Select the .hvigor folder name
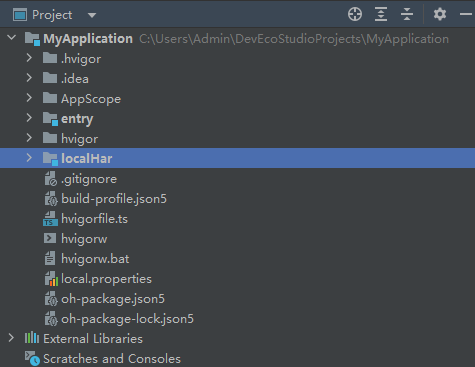The width and height of the screenshot is (475, 367). 81,59
